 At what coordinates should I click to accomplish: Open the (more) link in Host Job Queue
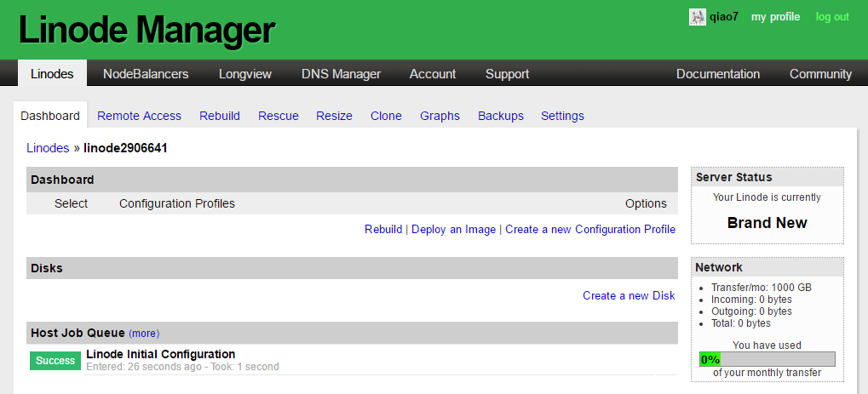point(144,333)
